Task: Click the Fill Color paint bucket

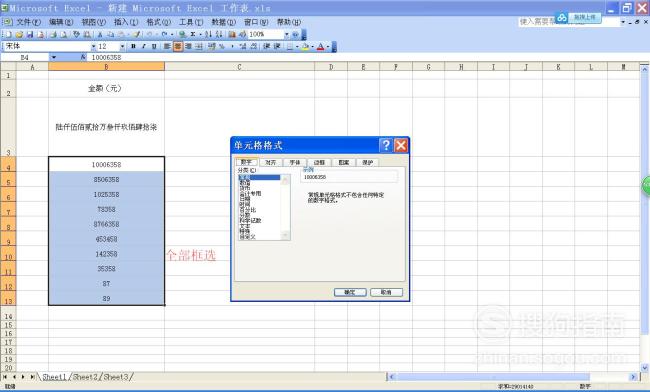Action: pos(305,46)
